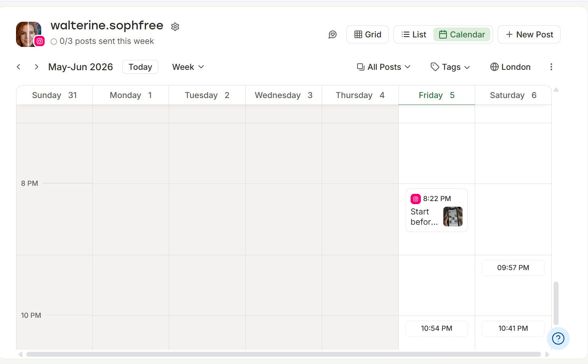The height and width of the screenshot is (364, 588).
Task: Select the Tuesday 2 column header
Action: pos(207,95)
